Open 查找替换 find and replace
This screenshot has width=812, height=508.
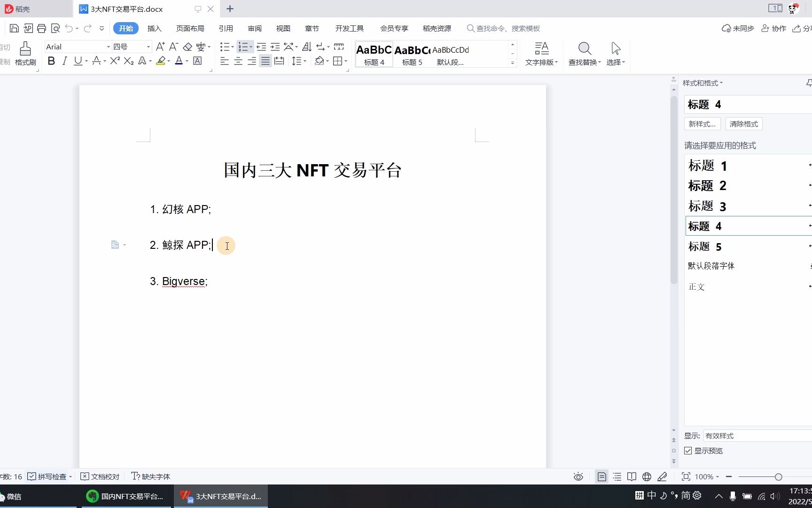[585, 54]
